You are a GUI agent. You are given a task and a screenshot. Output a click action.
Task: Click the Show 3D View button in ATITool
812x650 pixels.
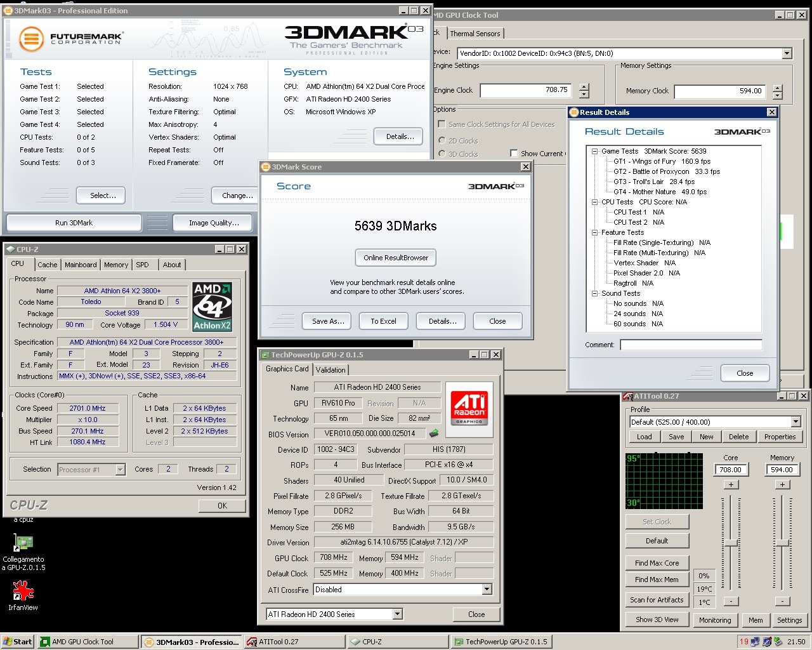[657, 620]
